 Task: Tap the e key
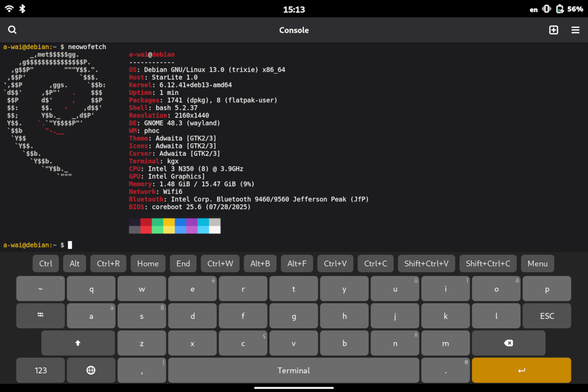tap(192, 288)
